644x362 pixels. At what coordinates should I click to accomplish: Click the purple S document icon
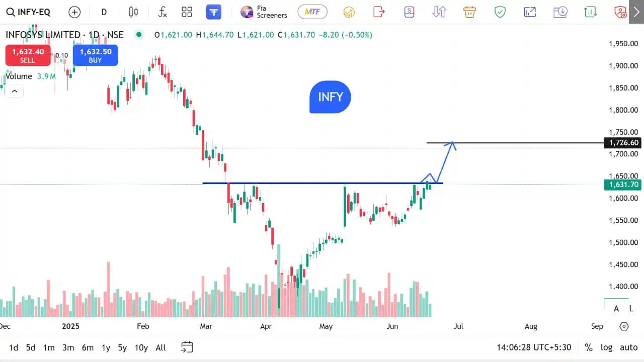[x=409, y=12]
